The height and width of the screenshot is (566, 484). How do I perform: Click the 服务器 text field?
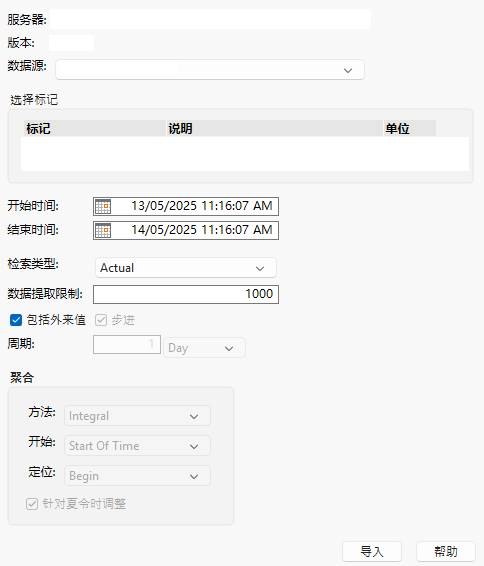tap(210, 19)
